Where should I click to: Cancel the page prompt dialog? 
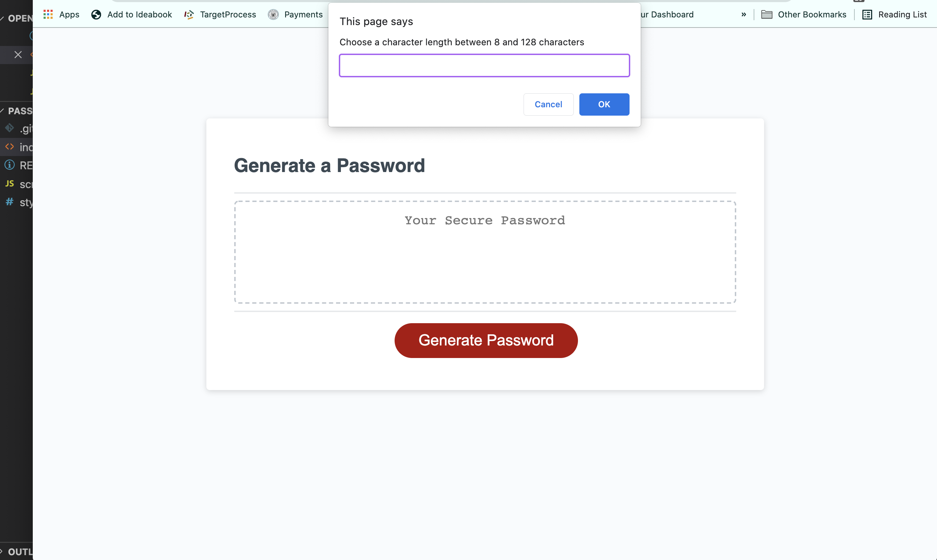click(x=548, y=104)
